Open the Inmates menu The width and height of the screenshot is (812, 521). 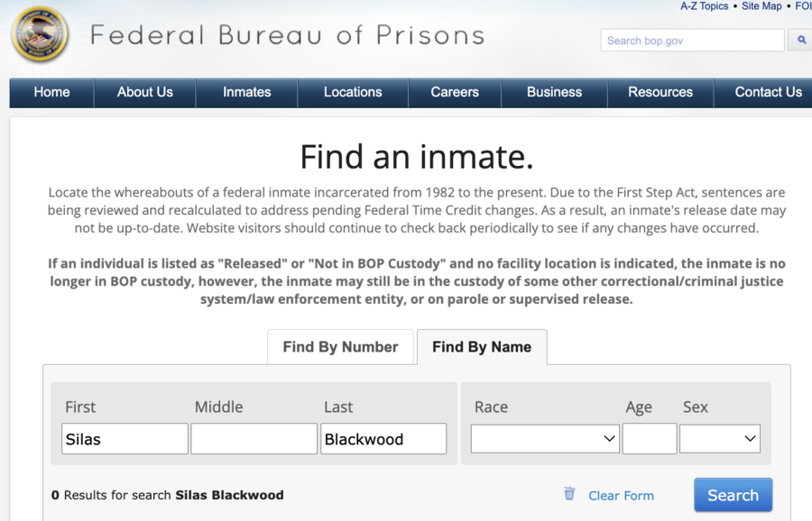click(x=247, y=93)
